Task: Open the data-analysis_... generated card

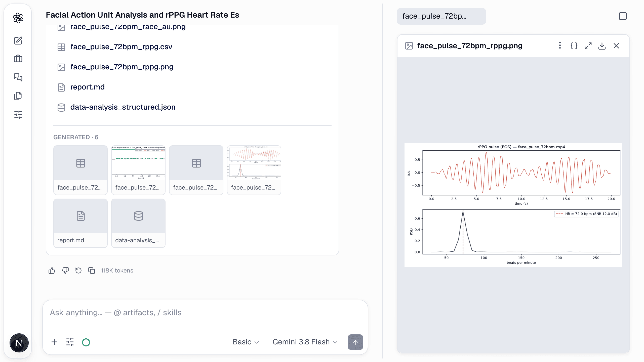Action: point(138,223)
